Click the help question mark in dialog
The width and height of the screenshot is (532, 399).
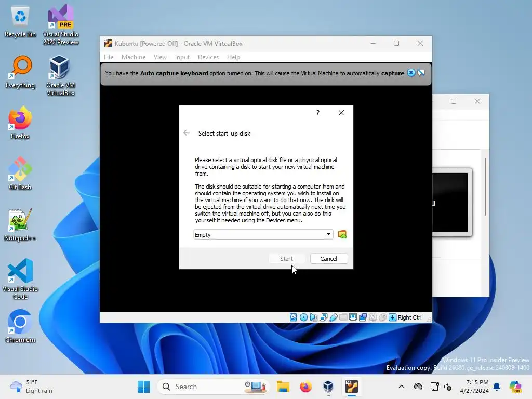(317, 113)
